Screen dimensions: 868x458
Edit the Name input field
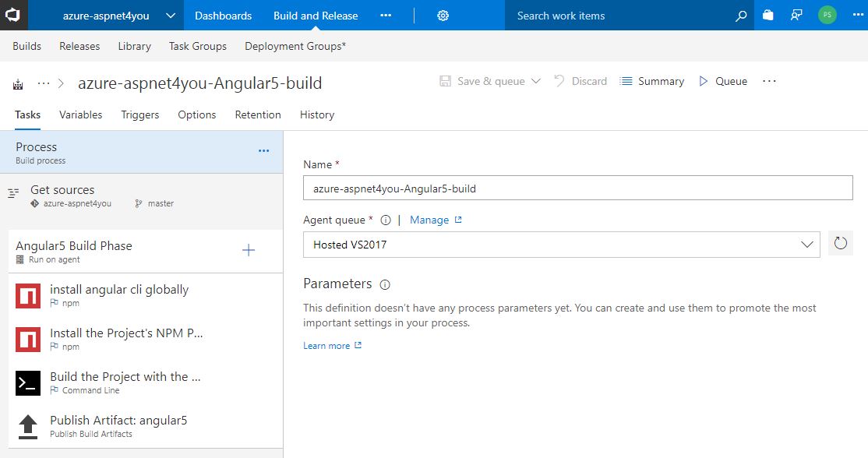point(577,188)
